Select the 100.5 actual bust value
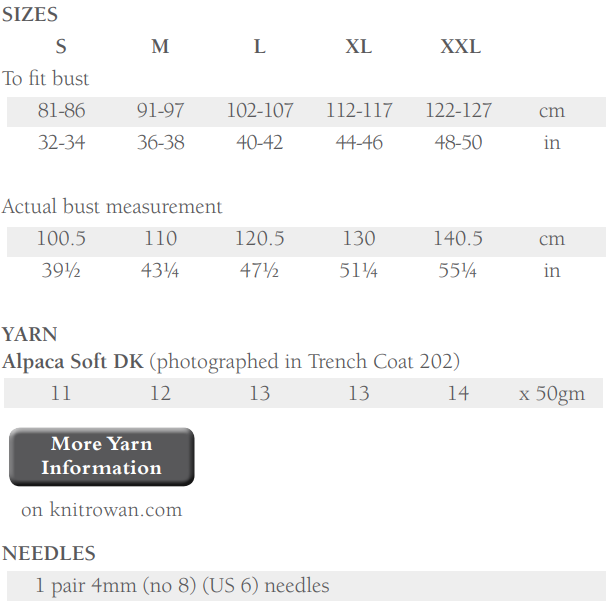This screenshot has height=606, width=606. (x=61, y=239)
